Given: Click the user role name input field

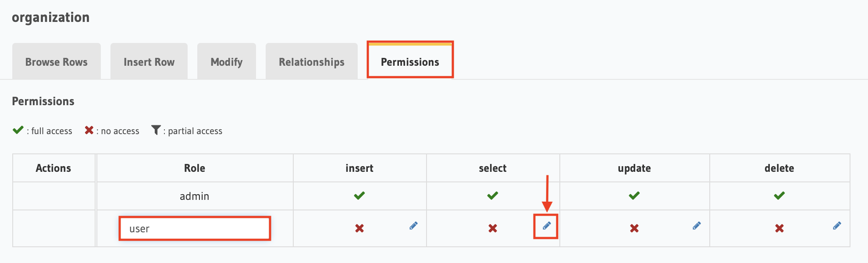Looking at the screenshot, I should (195, 228).
